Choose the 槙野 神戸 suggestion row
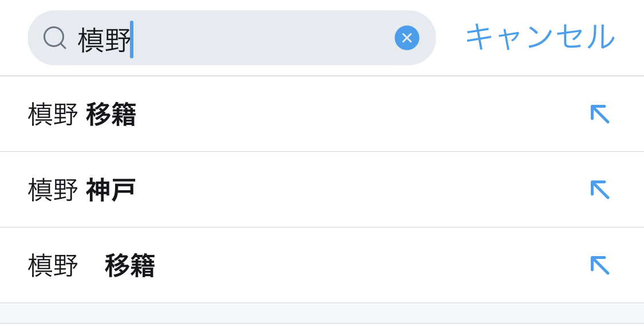Screen dimensions: 644x334 286,190
